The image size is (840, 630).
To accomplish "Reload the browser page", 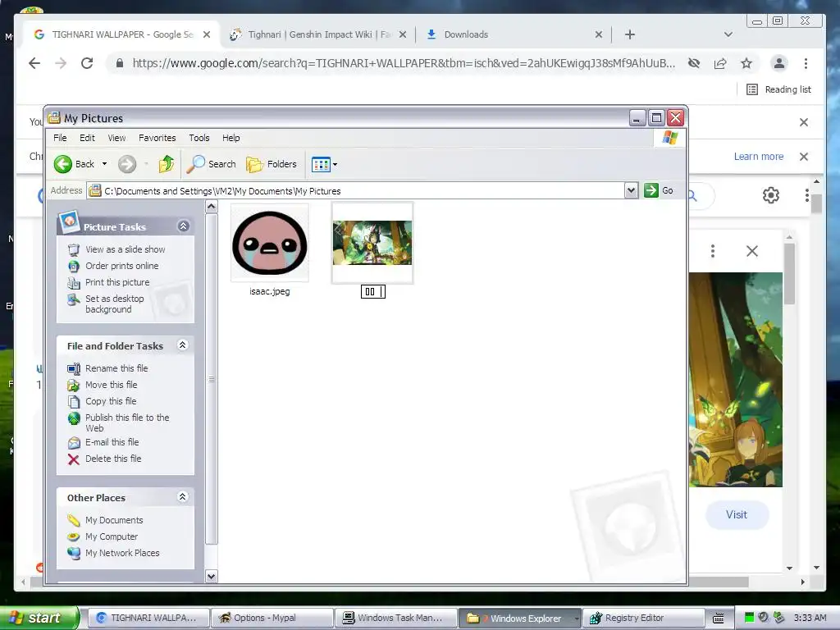I will (87, 63).
